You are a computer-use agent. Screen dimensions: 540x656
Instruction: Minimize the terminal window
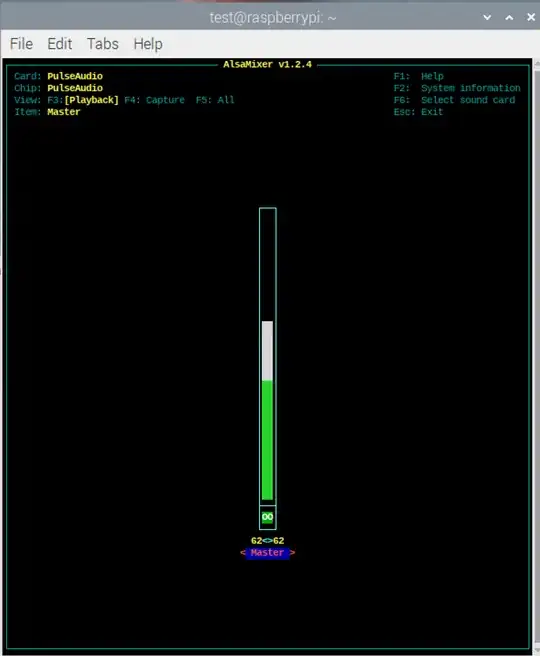click(487, 18)
